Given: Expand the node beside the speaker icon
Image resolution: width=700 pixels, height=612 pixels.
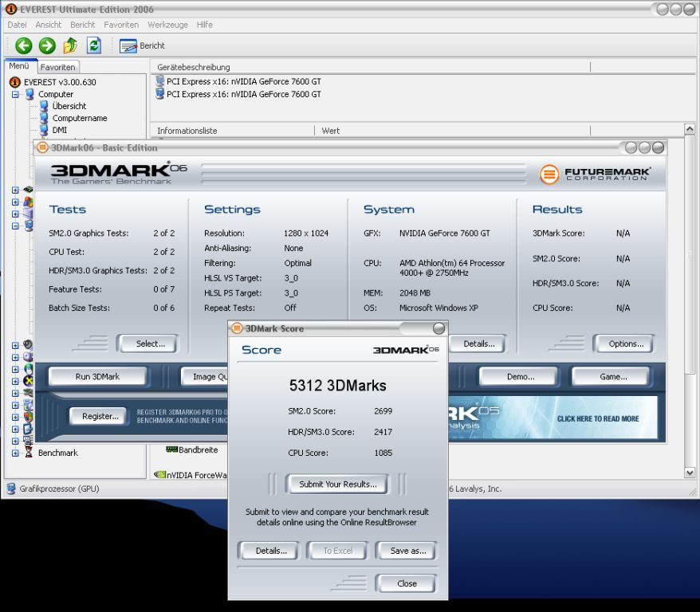Looking at the screenshot, I should [15, 345].
